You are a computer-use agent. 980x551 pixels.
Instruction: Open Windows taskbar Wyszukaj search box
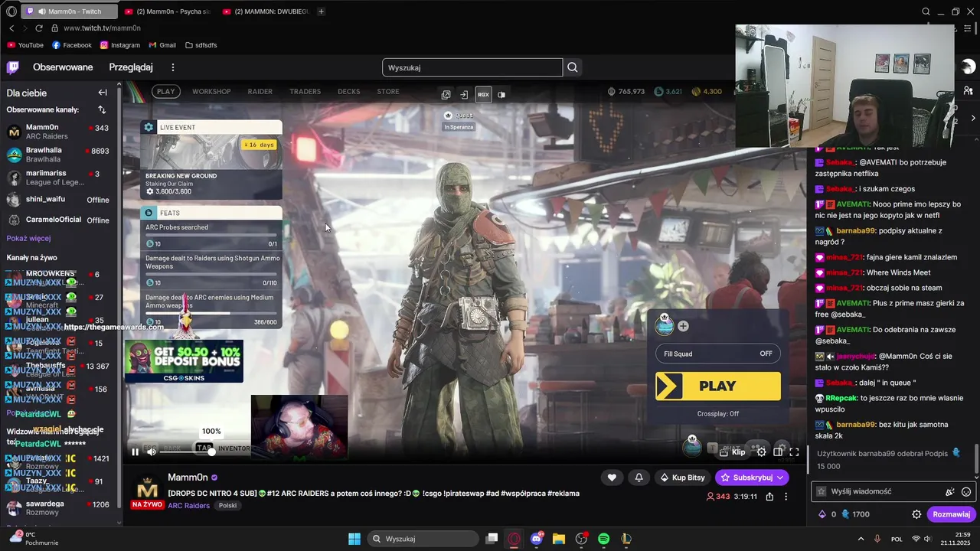(423, 539)
